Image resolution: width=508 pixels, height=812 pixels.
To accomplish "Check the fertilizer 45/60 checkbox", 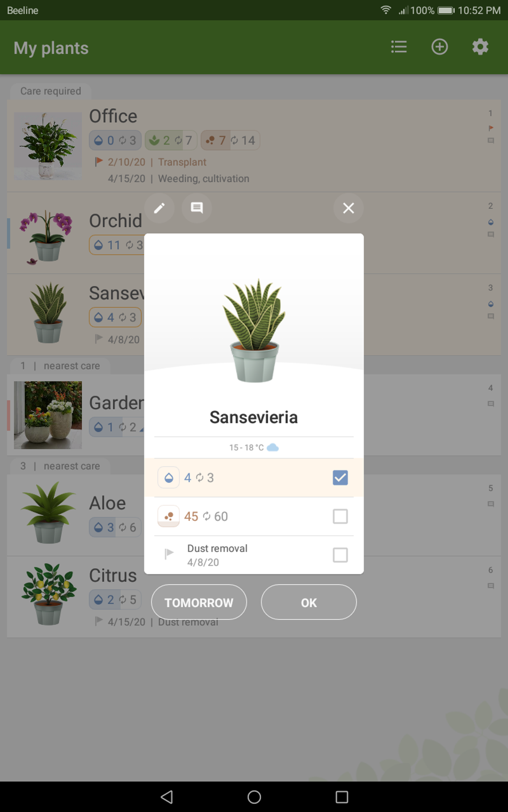I will pyautogui.click(x=340, y=516).
